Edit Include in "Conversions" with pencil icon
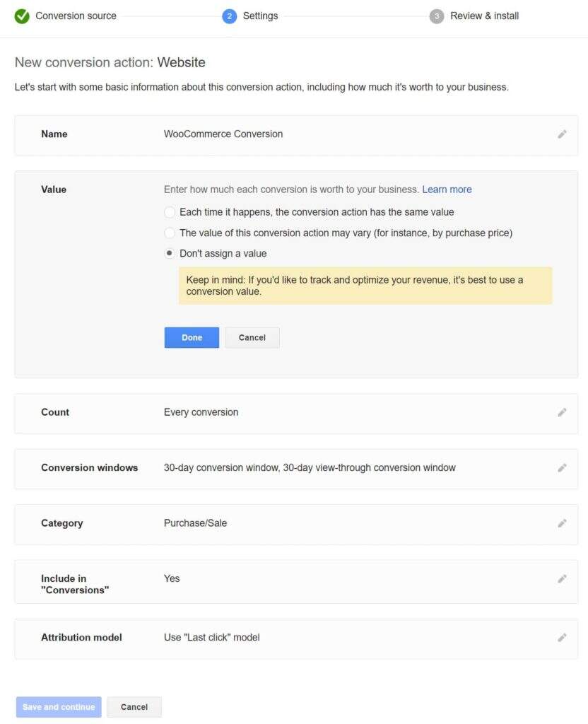The image size is (588, 724). click(562, 578)
